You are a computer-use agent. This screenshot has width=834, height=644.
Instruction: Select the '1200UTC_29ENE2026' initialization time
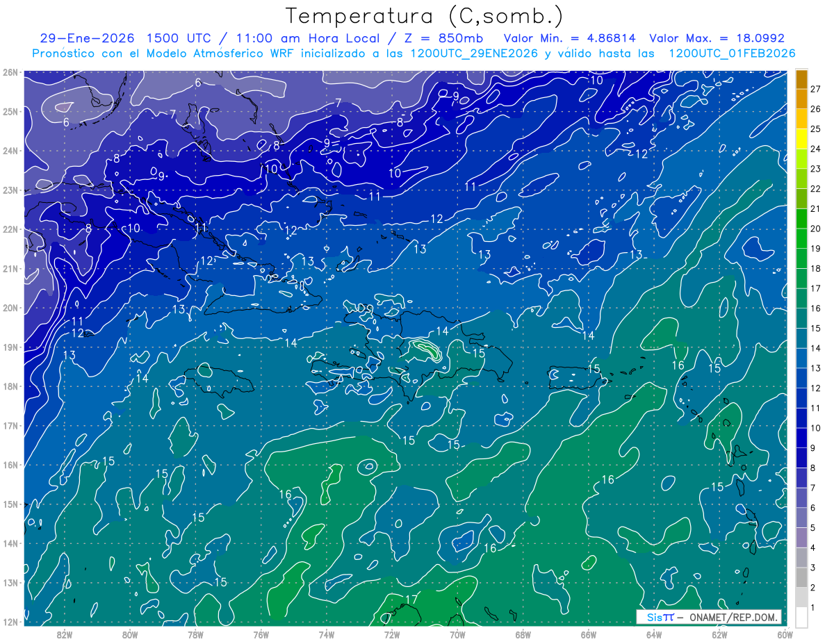pyautogui.click(x=473, y=53)
